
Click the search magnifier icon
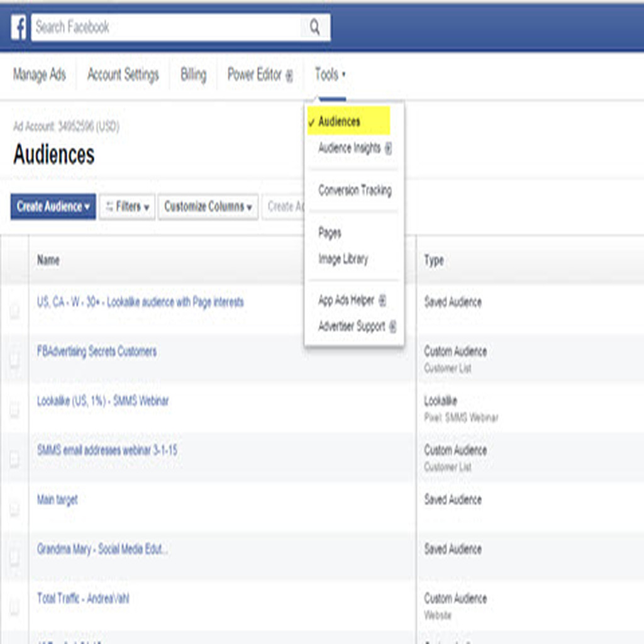tap(314, 27)
